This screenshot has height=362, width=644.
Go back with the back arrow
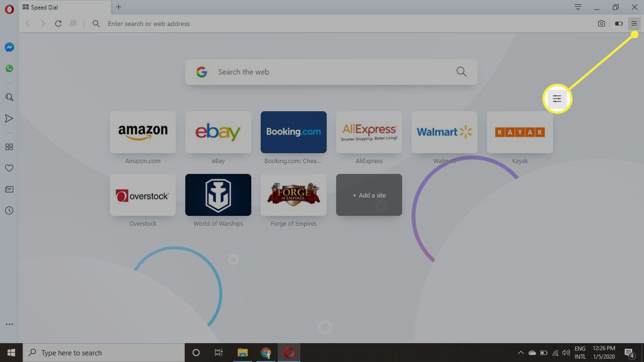point(28,24)
